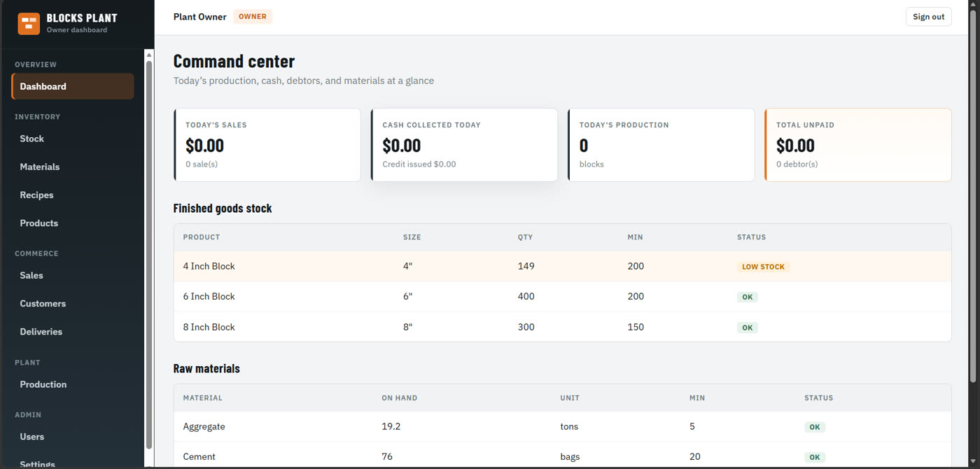Click the Sign out button

point(928,17)
